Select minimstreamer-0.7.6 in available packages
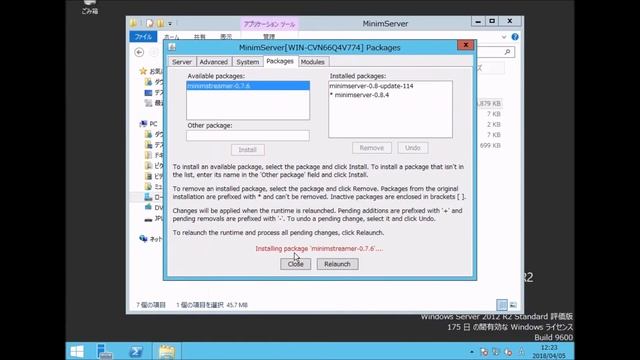 248,86
